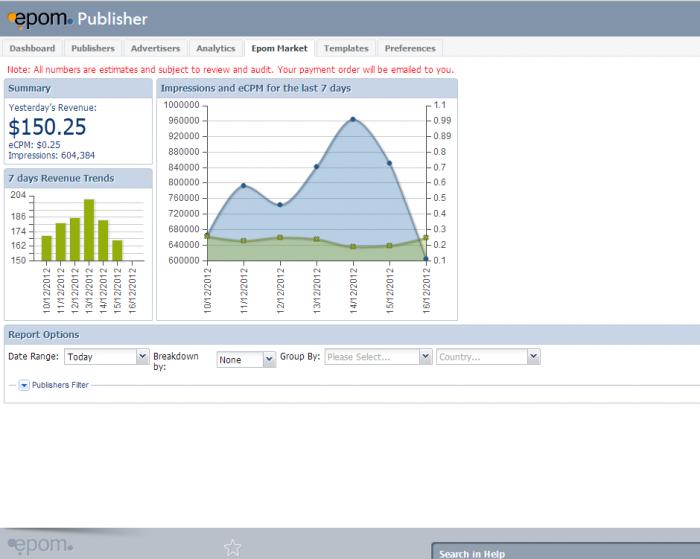Open the Publishers tab
This screenshot has width=700, height=559.
pyautogui.click(x=93, y=48)
